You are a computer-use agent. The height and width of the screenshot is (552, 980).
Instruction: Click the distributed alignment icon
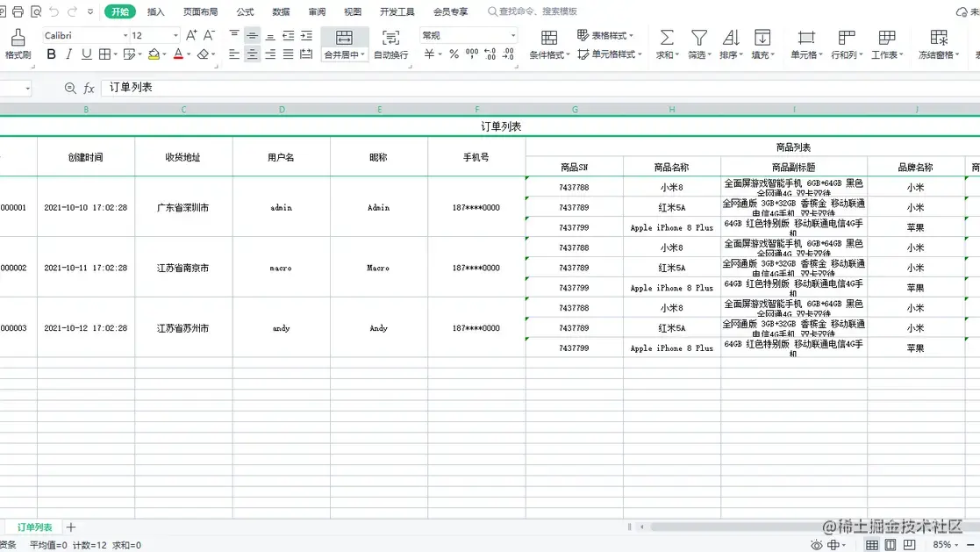pyautogui.click(x=306, y=54)
